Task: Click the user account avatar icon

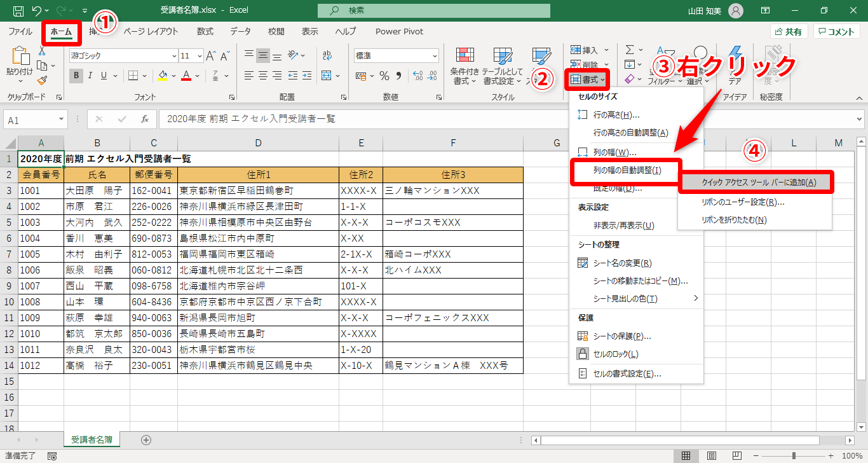Action: tap(736, 11)
